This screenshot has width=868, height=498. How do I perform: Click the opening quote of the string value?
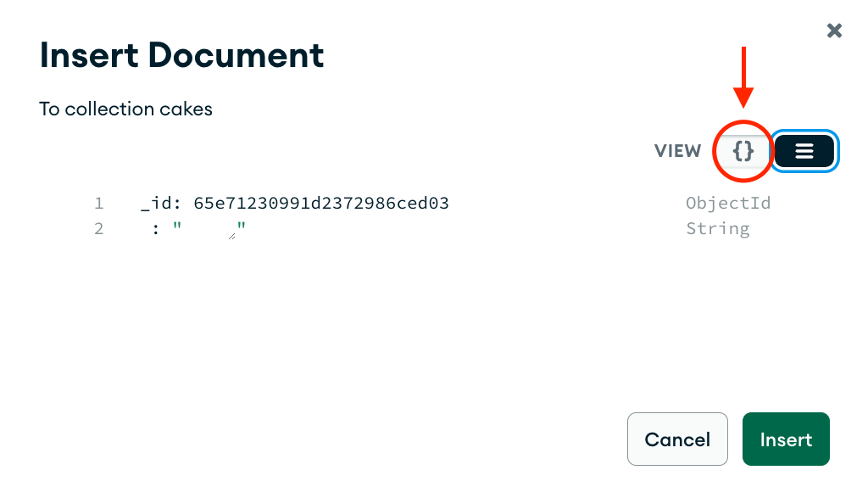pyautogui.click(x=177, y=226)
